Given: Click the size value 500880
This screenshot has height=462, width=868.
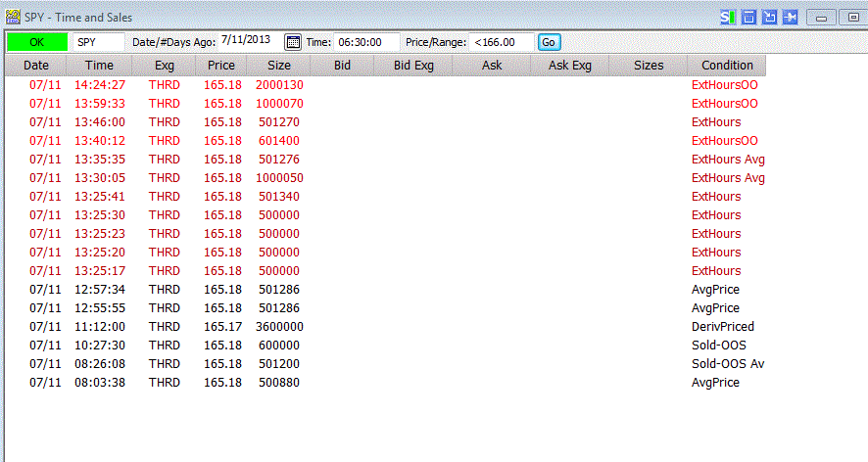Looking at the screenshot, I should pyautogui.click(x=279, y=383).
